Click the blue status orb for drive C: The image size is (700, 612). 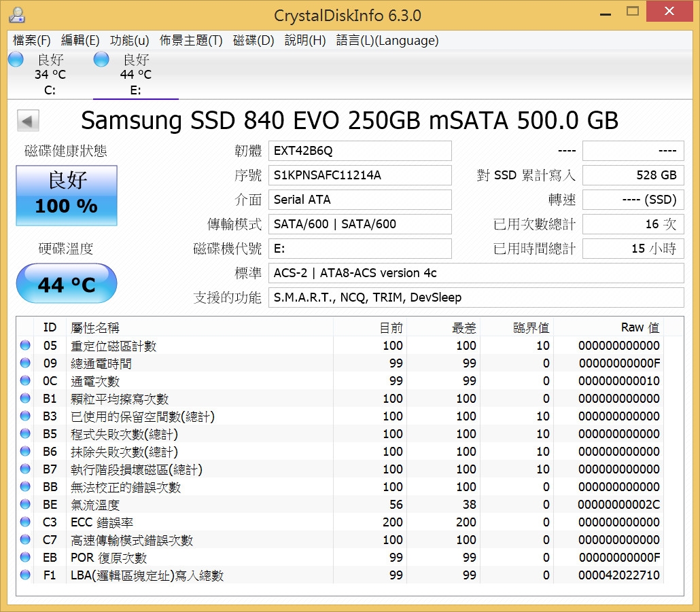point(16,59)
